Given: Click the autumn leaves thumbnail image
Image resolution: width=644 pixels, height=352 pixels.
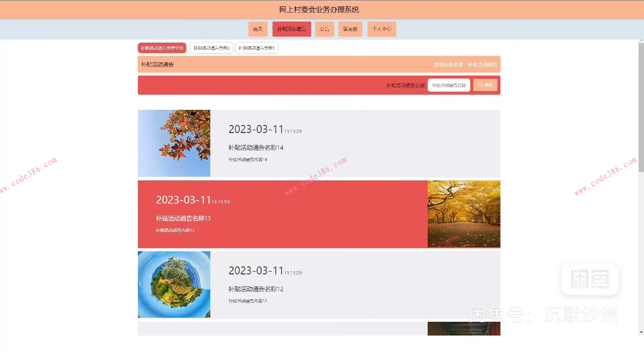Looking at the screenshot, I should tap(174, 143).
